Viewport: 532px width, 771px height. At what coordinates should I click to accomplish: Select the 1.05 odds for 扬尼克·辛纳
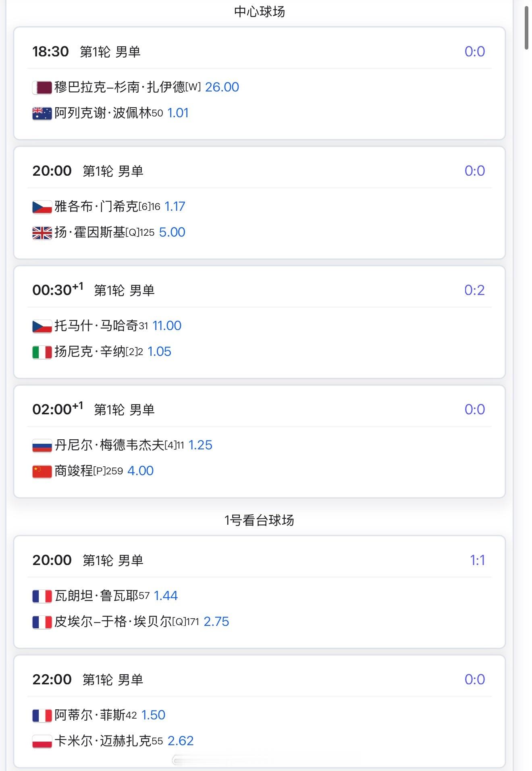[159, 351]
